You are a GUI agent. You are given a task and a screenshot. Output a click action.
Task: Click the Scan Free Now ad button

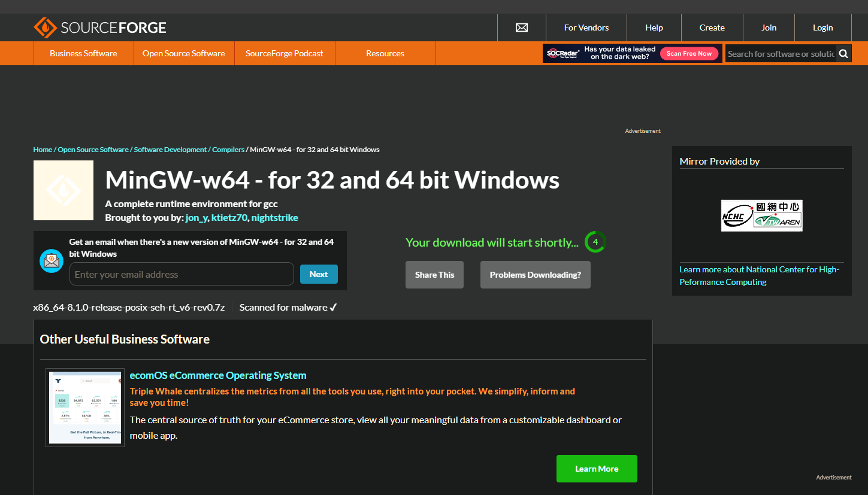click(x=689, y=53)
